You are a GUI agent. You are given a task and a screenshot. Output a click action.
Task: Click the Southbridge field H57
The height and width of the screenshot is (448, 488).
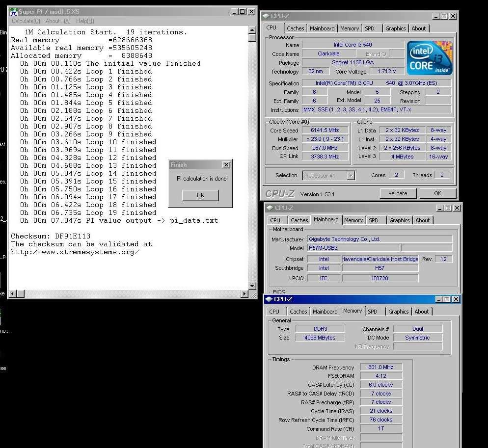(380, 268)
